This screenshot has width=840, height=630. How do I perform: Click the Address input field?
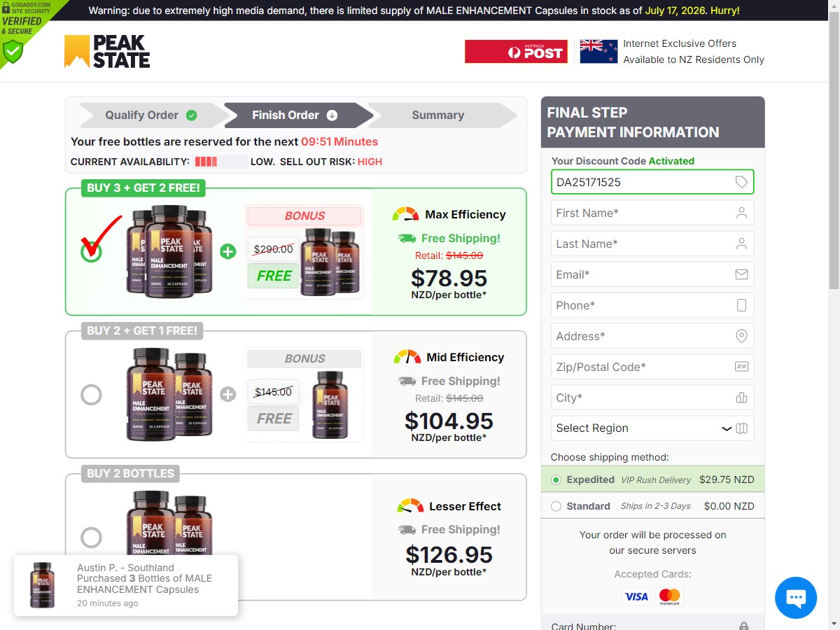(x=652, y=336)
